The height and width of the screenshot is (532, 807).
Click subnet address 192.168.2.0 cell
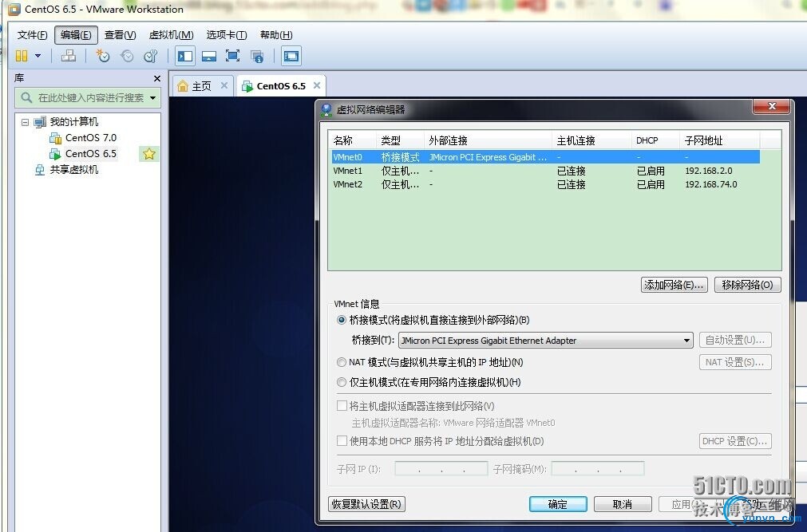pyautogui.click(x=709, y=171)
